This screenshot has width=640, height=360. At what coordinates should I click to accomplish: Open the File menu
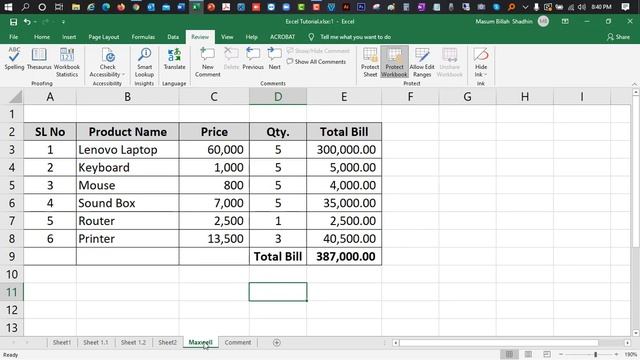tap(13, 37)
